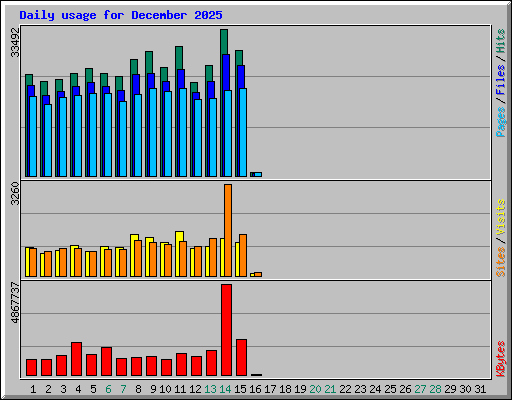Click the red KBytes bar for day 4

pyautogui.click(x=76, y=359)
